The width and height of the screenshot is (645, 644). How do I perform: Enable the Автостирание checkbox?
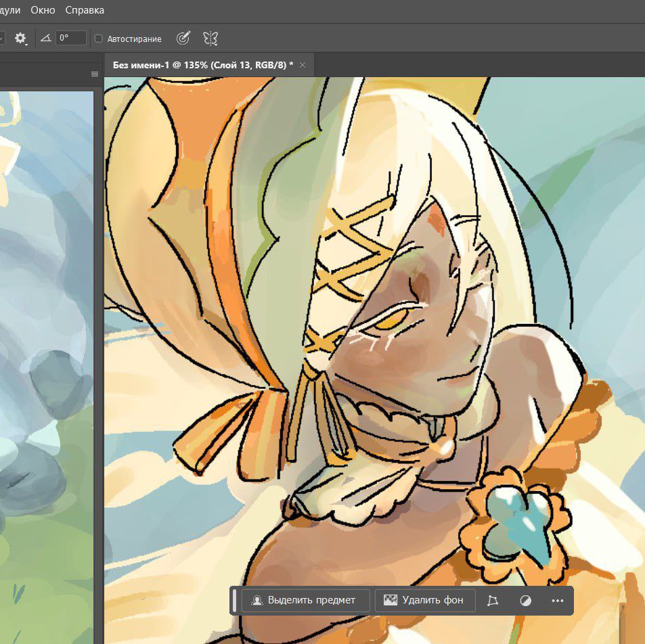pyautogui.click(x=98, y=39)
